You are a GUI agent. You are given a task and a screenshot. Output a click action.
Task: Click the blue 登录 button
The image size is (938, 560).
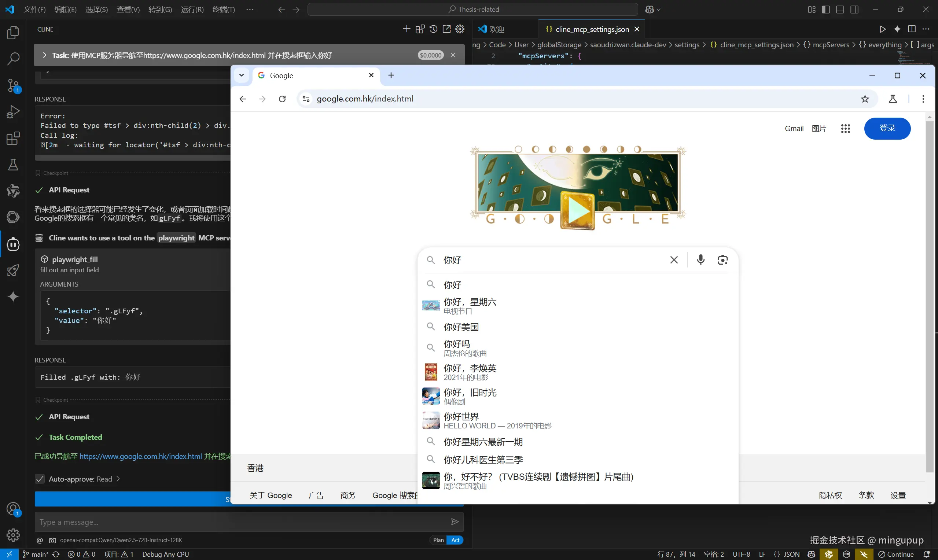(x=887, y=128)
